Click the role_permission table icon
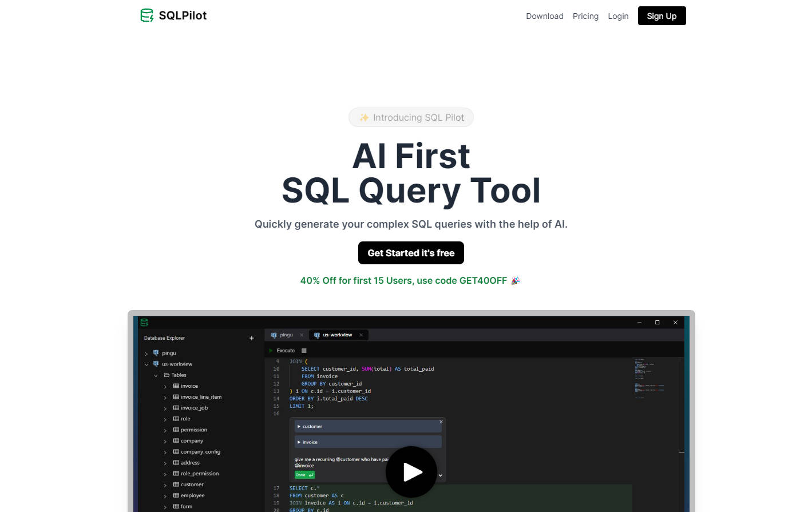Screen dimensions: 812x512 176,474
